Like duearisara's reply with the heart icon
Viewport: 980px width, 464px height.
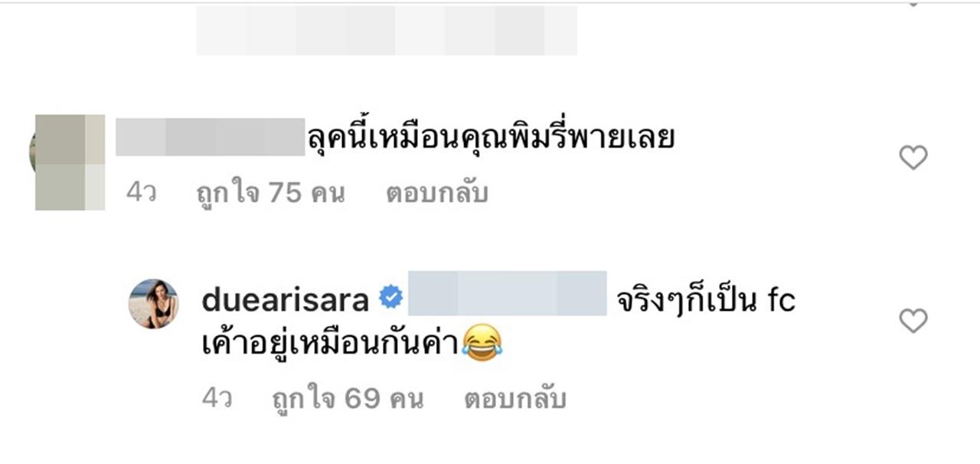[913, 320]
